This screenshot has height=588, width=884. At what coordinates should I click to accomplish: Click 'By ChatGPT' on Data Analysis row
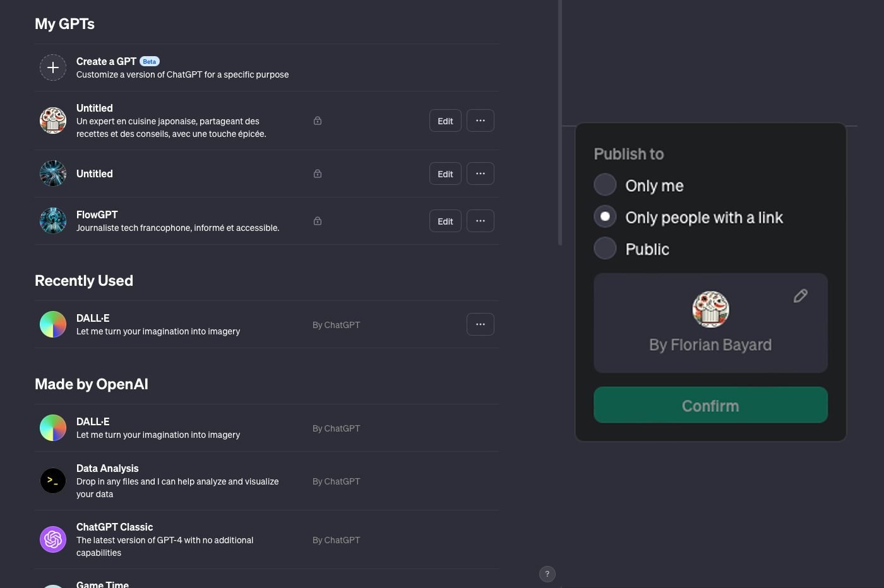pyautogui.click(x=336, y=481)
